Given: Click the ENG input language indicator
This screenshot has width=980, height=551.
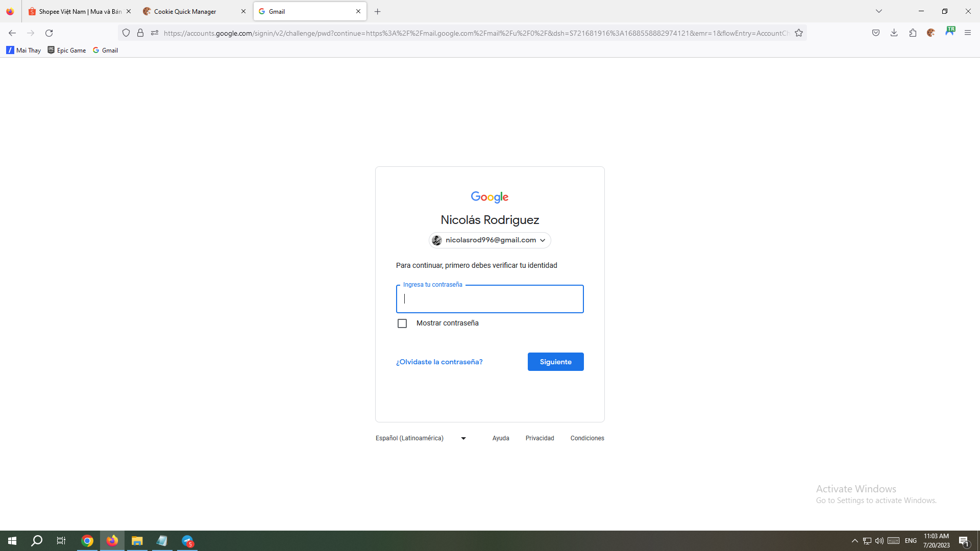Looking at the screenshot, I should 911,541.
